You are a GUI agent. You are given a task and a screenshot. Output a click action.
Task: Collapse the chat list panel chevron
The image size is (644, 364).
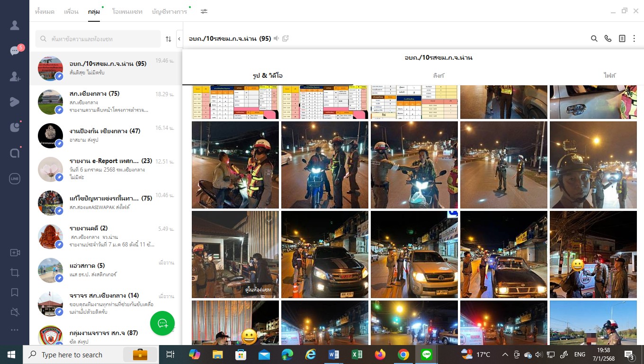(179, 39)
